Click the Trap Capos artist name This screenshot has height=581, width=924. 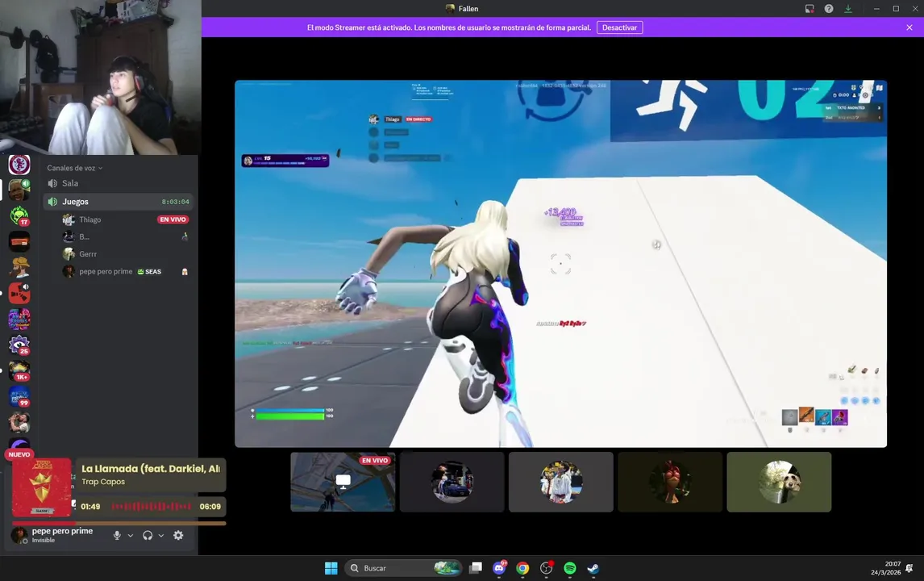pyautogui.click(x=103, y=482)
